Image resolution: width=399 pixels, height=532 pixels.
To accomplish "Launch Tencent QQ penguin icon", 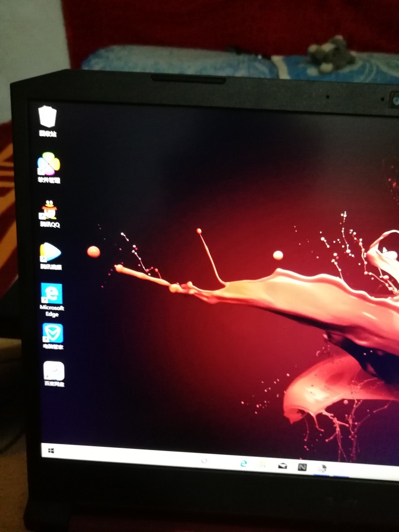I will 49,210.
